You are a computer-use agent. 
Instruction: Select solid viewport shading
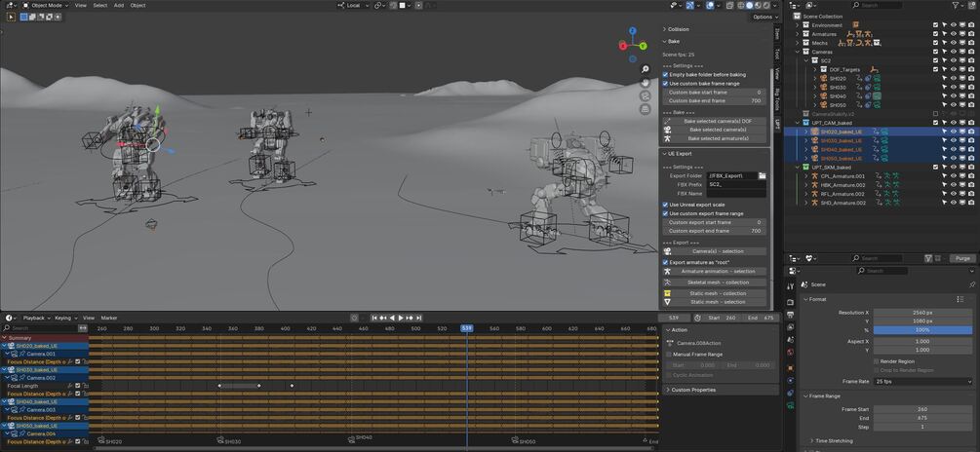[x=749, y=5]
